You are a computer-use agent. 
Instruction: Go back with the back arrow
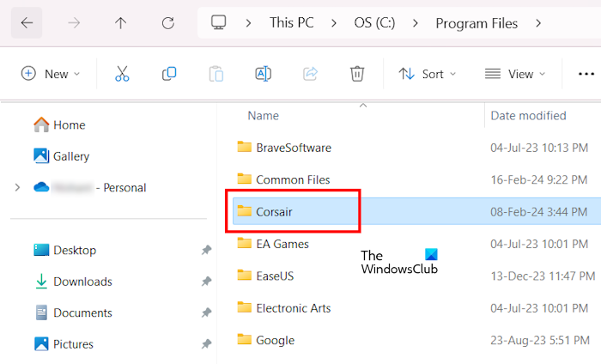point(27,23)
